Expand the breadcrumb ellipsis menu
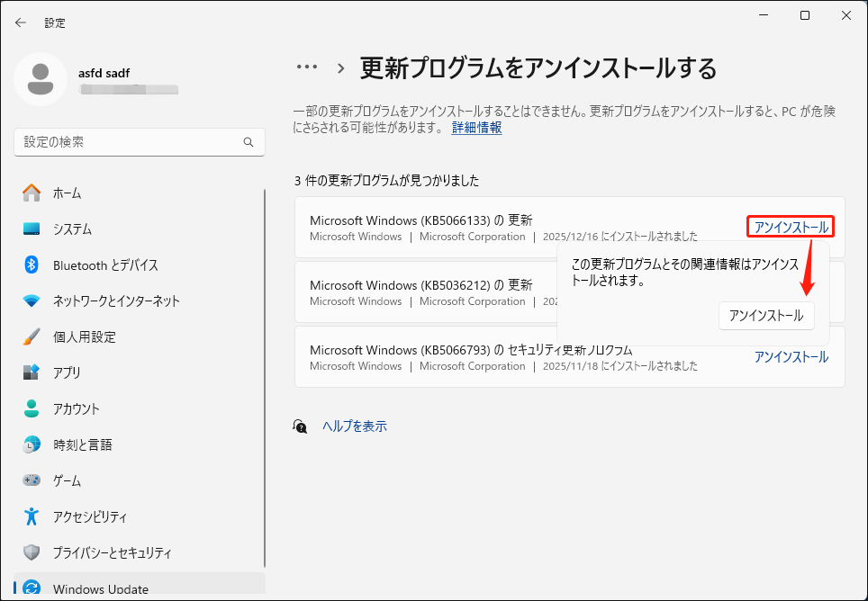The height and width of the screenshot is (601, 868). 307,67
